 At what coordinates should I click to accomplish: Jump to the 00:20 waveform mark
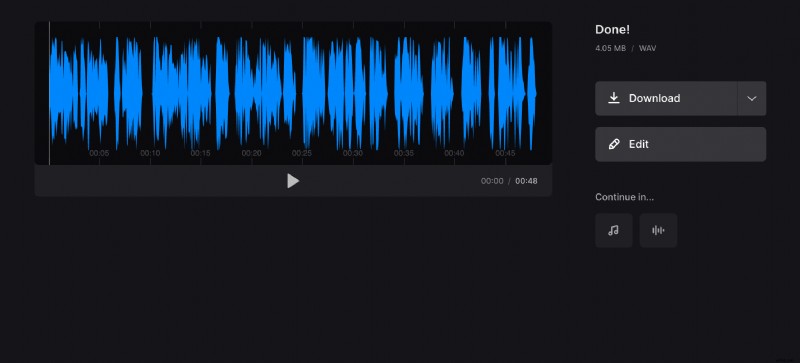coord(252,153)
